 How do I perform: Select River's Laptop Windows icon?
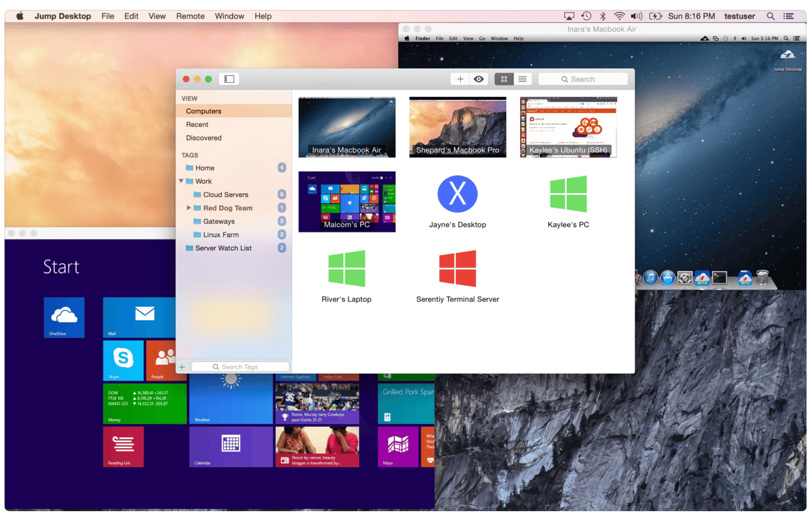click(x=347, y=269)
